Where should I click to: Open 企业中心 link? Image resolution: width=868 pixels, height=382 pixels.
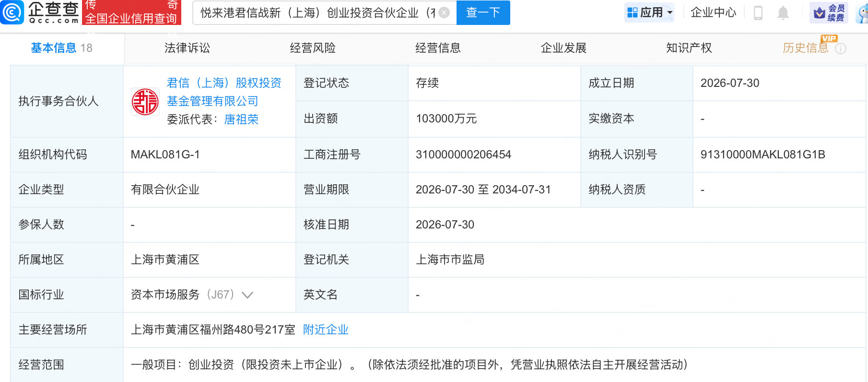(x=713, y=12)
